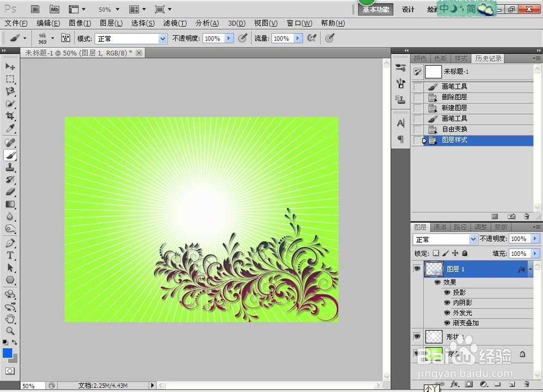Toggle the 内阴影 effect visibility

[x=447, y=302]
